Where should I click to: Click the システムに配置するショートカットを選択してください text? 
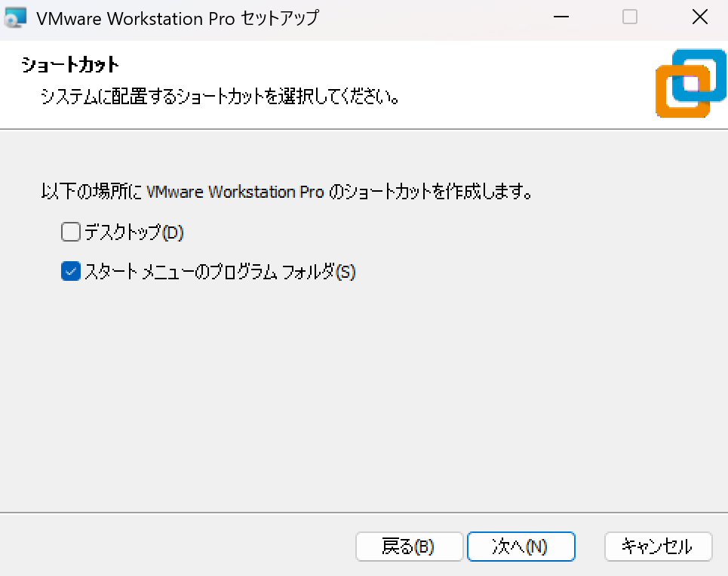(220, 97)
